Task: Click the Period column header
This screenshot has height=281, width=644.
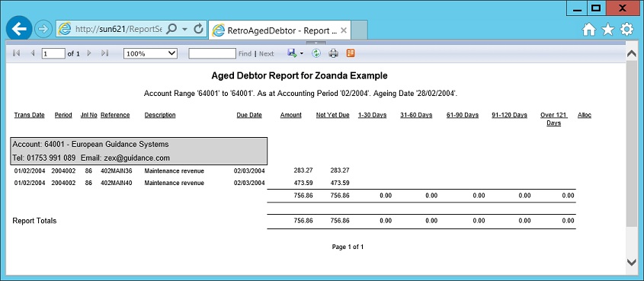Action: (63, 115)
